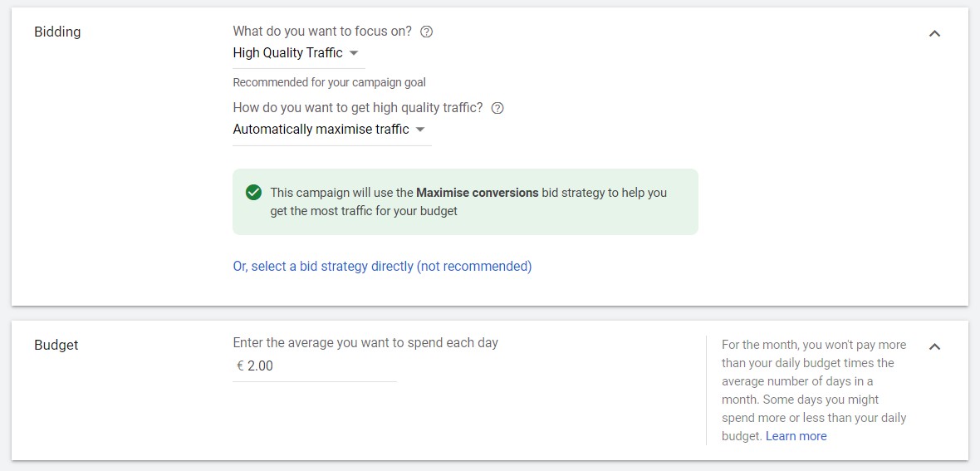This screenshot has height=471, width=980.
Task: Open the High Quality Traffic dropdown
Action: 296,53
